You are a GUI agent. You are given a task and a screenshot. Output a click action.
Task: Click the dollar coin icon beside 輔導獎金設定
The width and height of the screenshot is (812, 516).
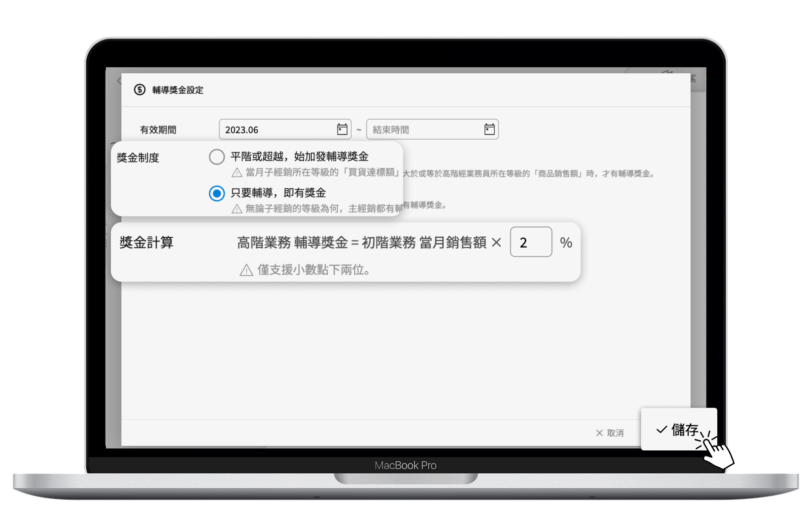[x=139, y=90]
